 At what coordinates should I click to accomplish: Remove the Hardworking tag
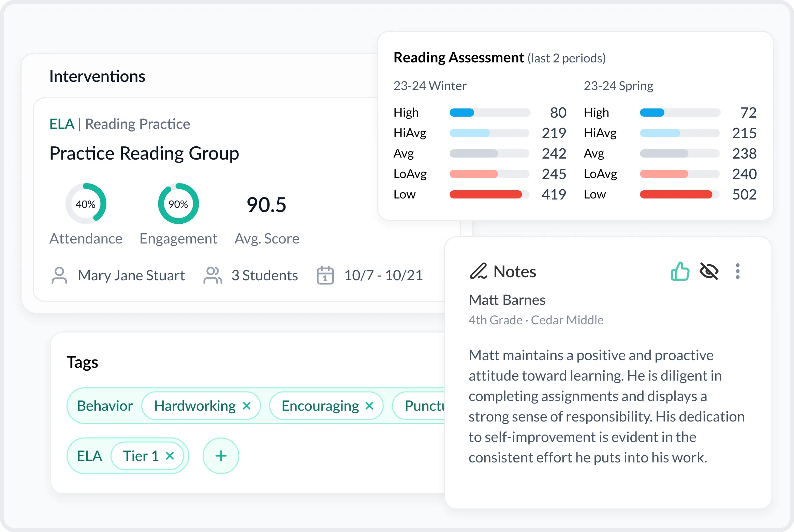pos(247,406)
